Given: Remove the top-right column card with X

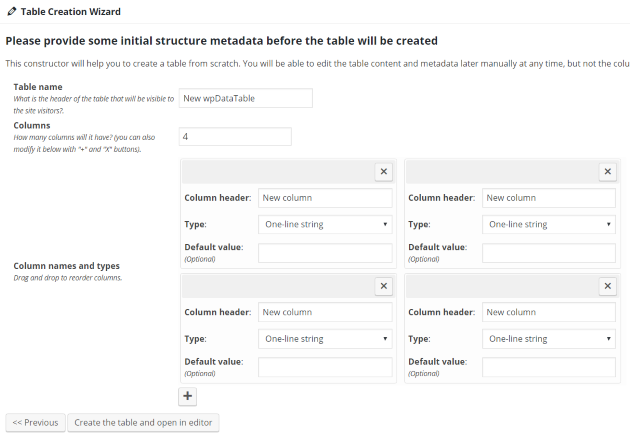Looking at the screenshot, I should point(608,172).
